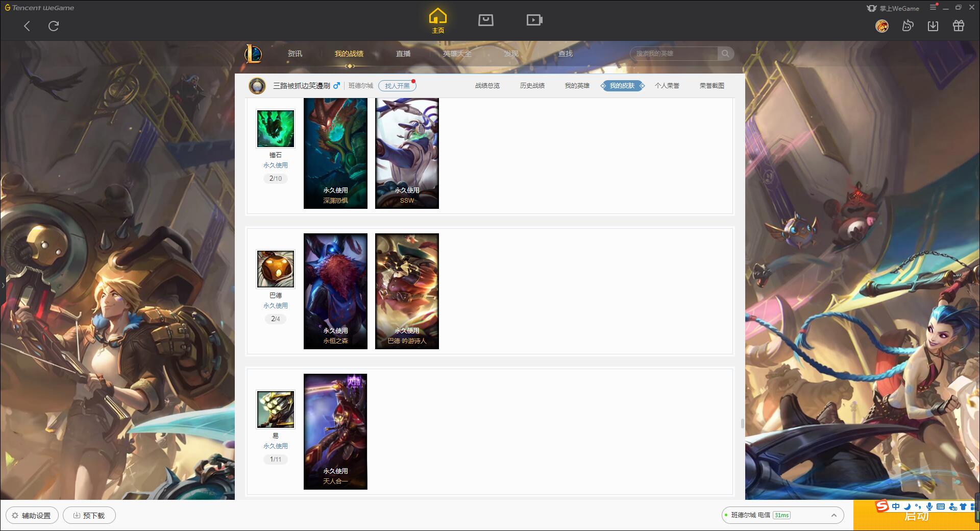Click the 锤石 champion portrait icon
This screenshot has width=980, height=531.
pyautogui.click(x=276, y=129)
